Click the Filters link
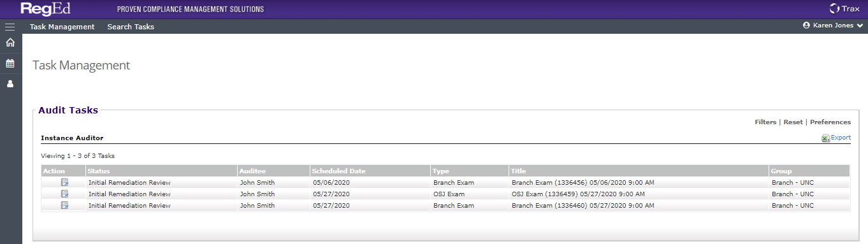Viewport: 868px width, 244px height. [x=765, y=122]
